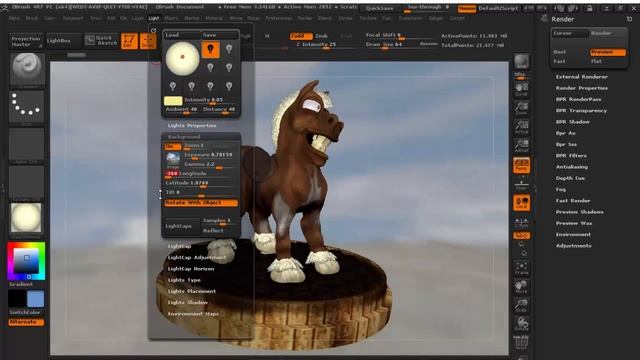Open the Preferences menu
The height and width of the screenshot is (360, 640).
click(x=280, y=18)
